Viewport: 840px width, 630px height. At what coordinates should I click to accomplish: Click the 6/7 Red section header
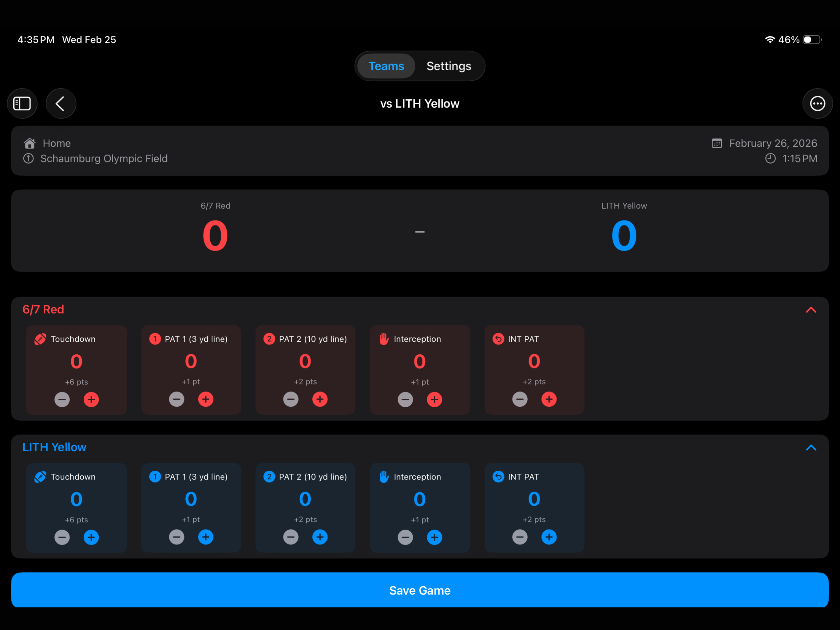[43, 309]
